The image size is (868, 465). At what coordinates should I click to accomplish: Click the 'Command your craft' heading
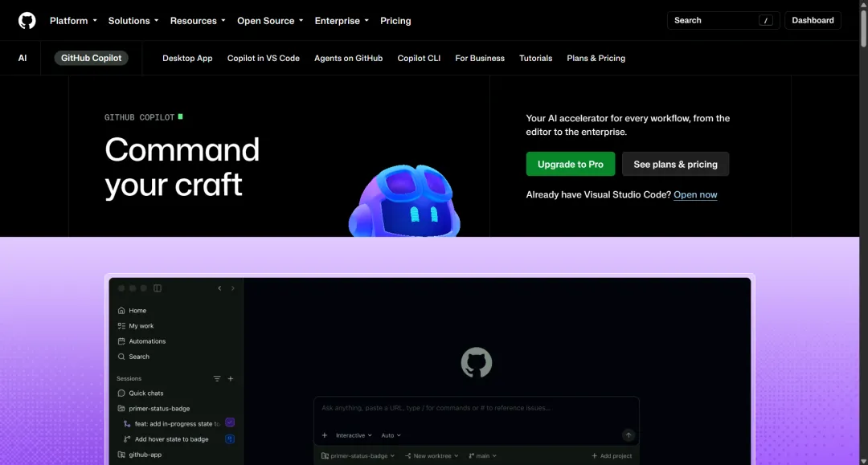182,167
